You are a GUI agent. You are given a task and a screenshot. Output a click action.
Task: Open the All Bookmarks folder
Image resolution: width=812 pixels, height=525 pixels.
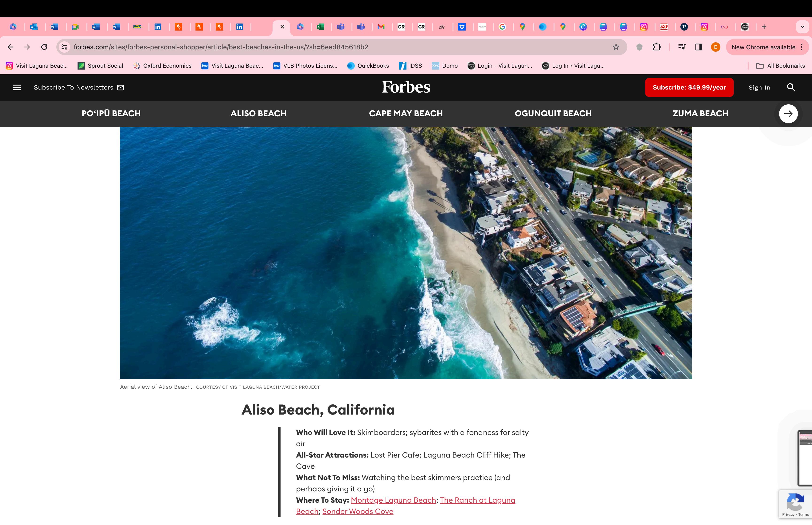coord(780,66)
